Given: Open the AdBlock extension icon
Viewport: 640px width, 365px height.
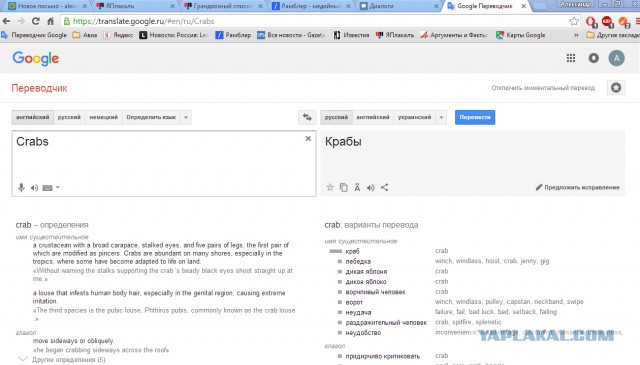Looking at the screenshot, I should click(x=607, y=22).
